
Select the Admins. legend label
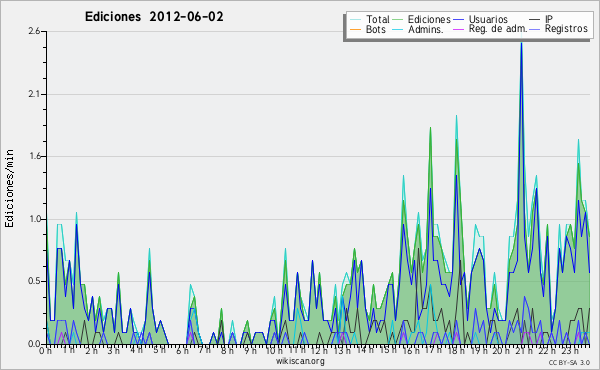click(426, 29)
